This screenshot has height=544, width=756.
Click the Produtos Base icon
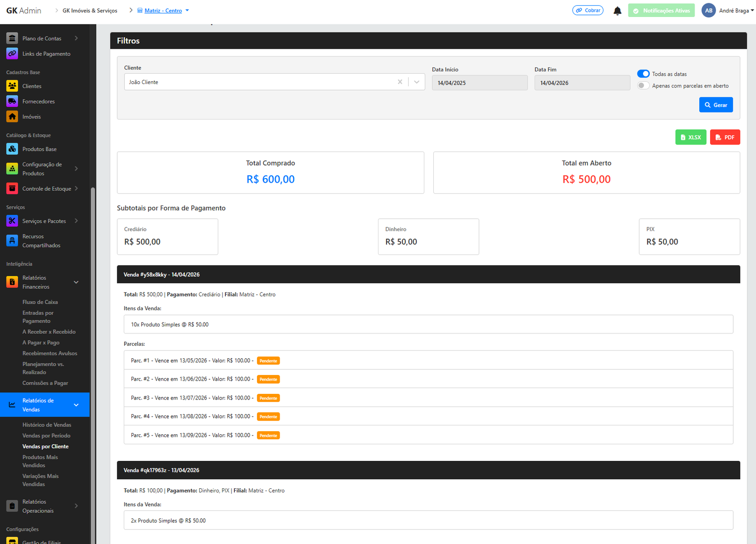(12, 149)
